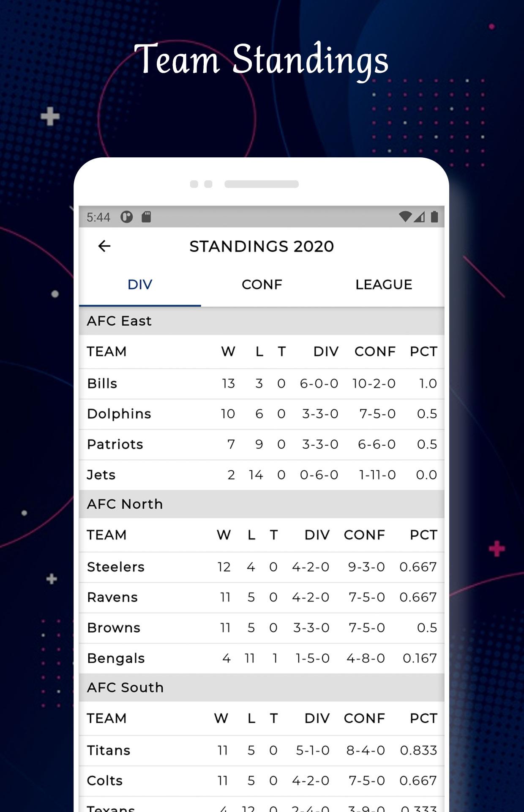Tap the AFC South section header
The height and width of the screenshot is (812, 524).
[262, 688]
